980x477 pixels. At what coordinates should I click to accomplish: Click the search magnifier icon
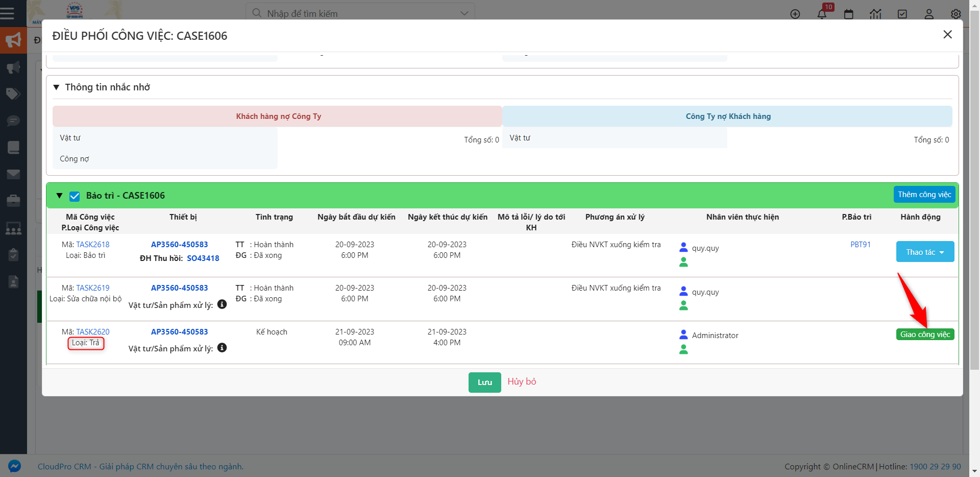257,13
